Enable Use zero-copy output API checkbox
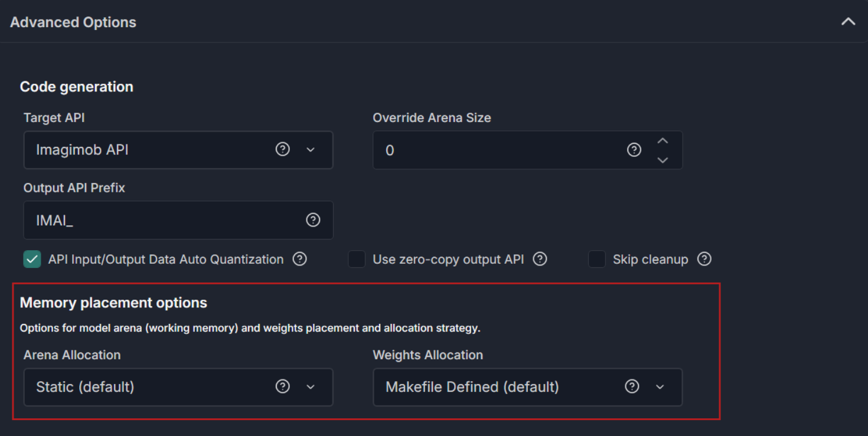This screenshot has height=436, width=868. [x=357, y=259]
